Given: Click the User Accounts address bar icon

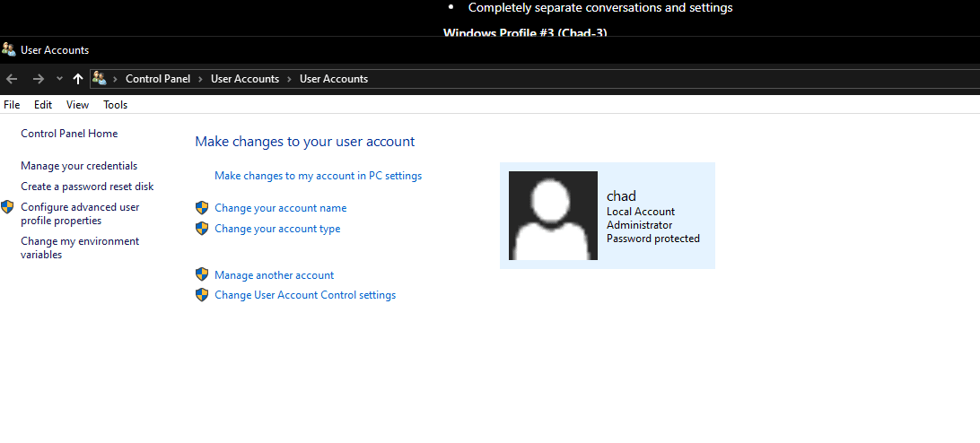Looking at the screenshot, I should (x=100, y=78).
